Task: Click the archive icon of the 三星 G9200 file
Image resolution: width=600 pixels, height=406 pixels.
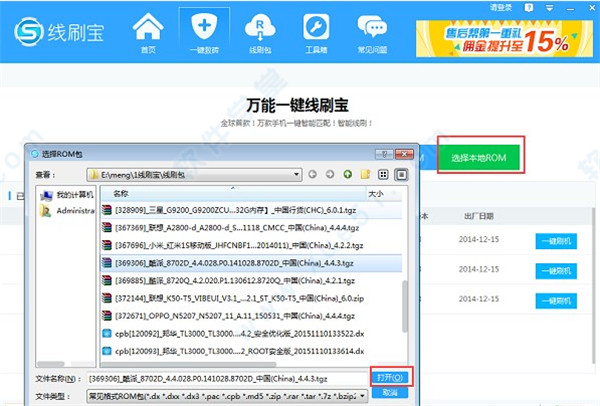Action: pyautogui.click(x=107, y=210)
